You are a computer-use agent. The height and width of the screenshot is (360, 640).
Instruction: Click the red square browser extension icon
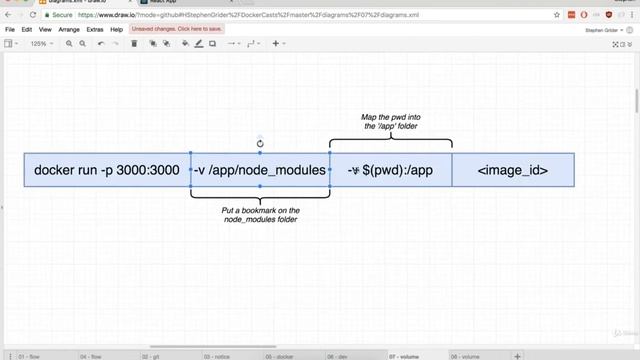point(571,15)
